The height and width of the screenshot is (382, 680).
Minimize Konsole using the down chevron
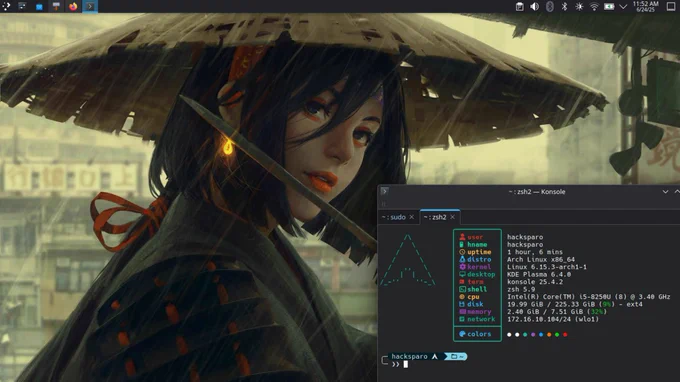pyautogui.click(x=665, y=192)
